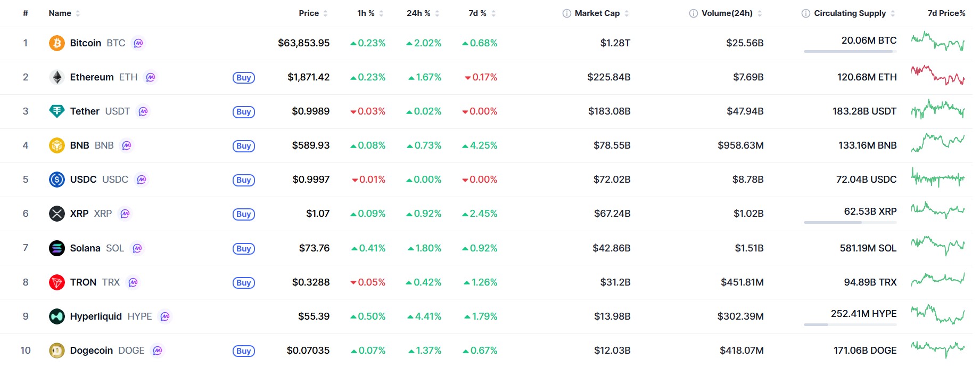This screenshot has height=366, width=980.
Task: Click Buy button for USDC
Action: (244, 180)
